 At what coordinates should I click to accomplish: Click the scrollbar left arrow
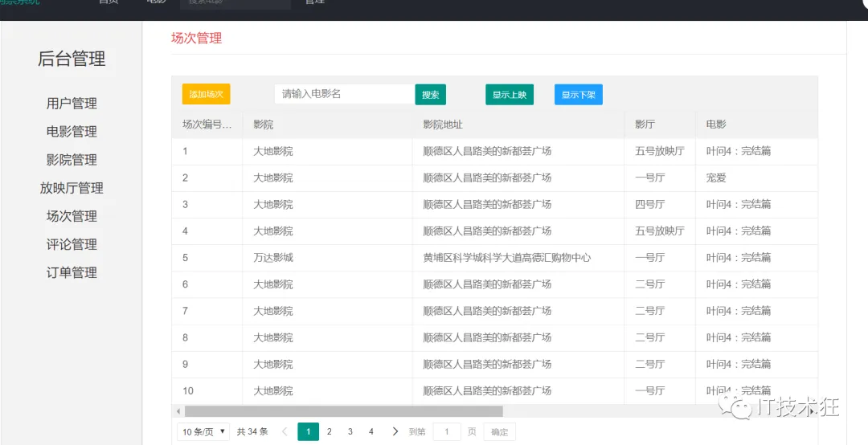coord(178,411)
